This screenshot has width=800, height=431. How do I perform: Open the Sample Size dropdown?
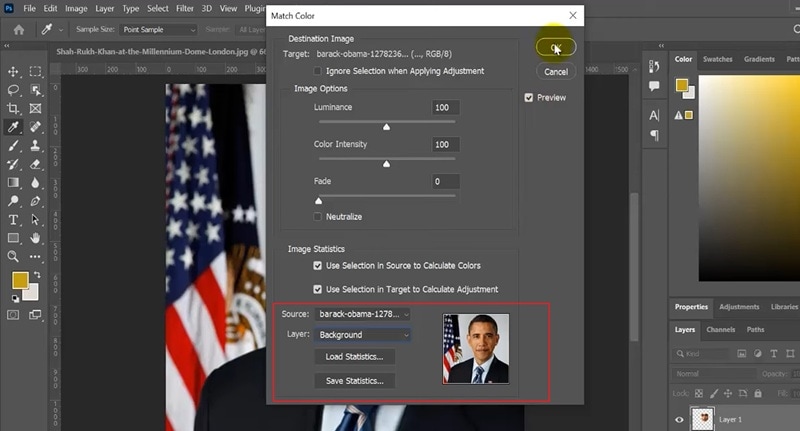(158, 30)
